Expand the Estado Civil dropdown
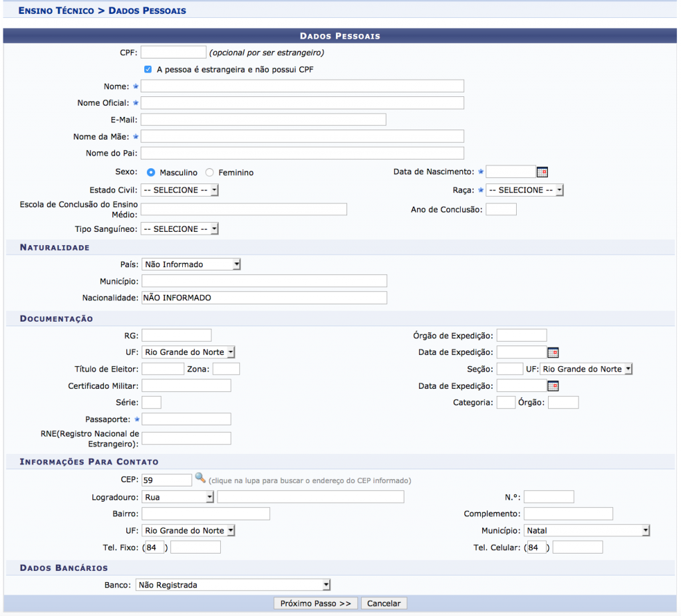The image size is (681, 616). (x=180, y=190)
